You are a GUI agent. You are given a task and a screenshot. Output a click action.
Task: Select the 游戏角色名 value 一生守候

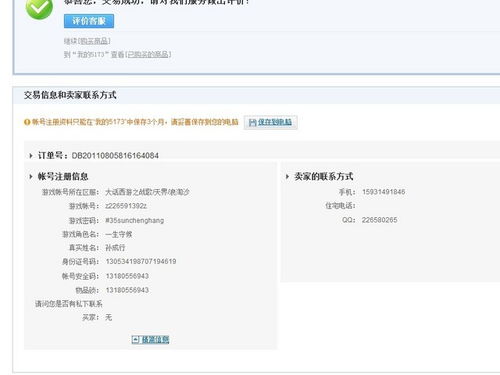click(x=119, y=235)
